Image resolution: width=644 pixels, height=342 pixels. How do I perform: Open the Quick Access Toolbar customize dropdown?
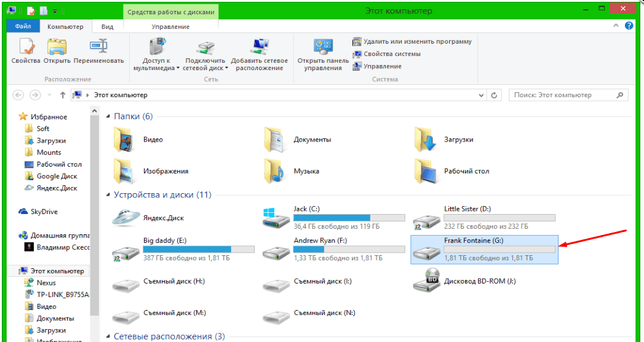[55, 10]
